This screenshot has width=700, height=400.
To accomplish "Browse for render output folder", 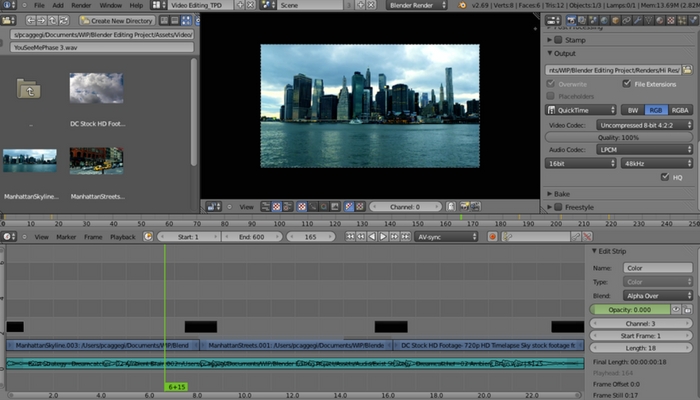I will 688,70.
